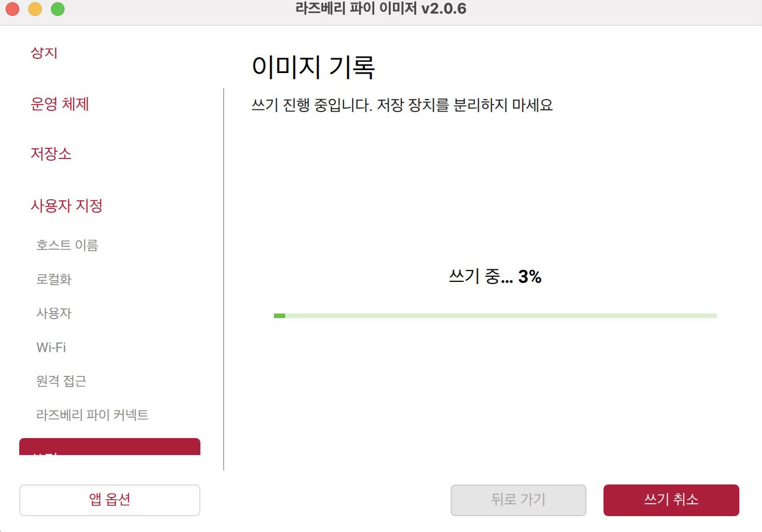Screen dimensions: 762x532
Task: Click the green write progress bar
Action: [x=495, y=316]
